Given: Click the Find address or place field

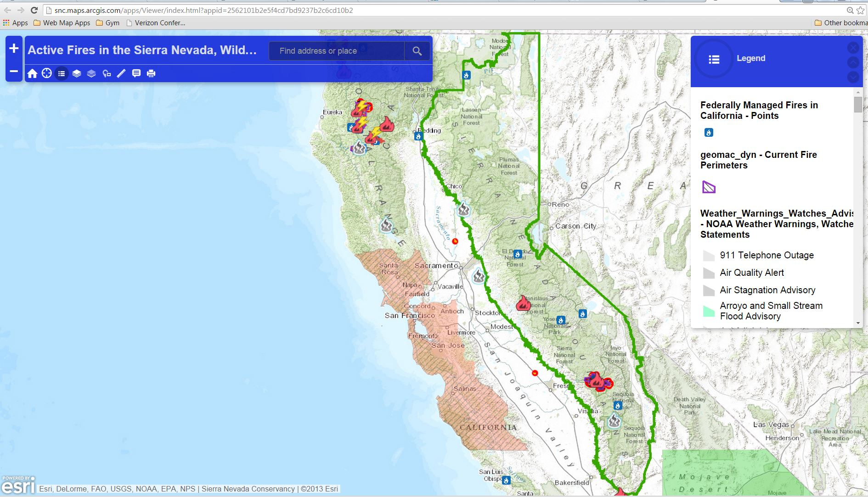Looking at the screenshot, I should [x=336, y=51].
